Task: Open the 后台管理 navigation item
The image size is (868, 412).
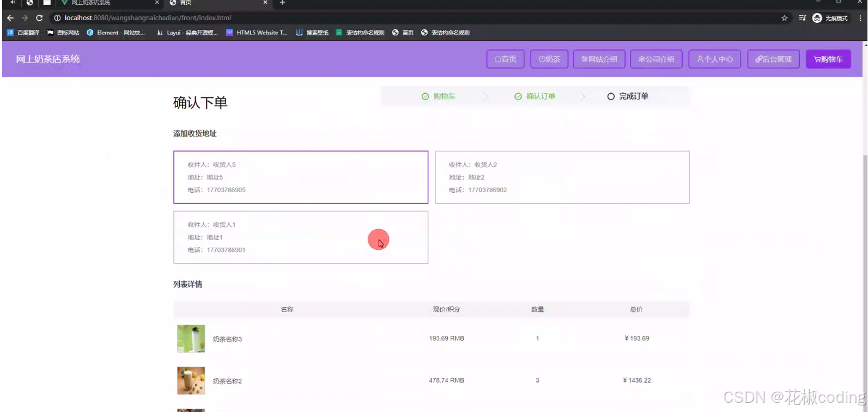Action: click(774, 59)
